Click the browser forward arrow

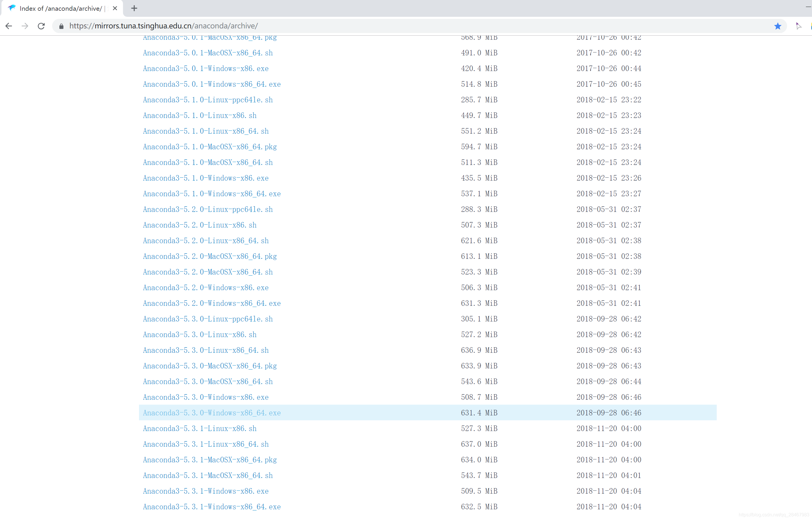coord(25,26)
